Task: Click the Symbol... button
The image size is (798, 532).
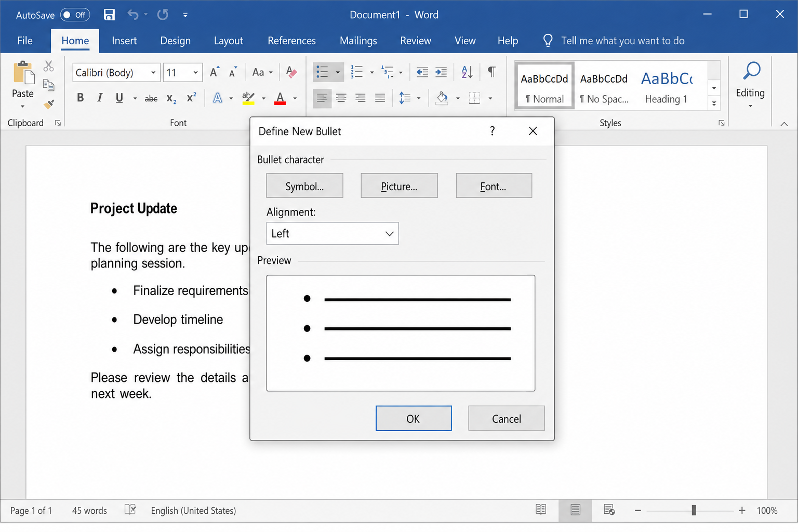Action: pyautogui.click(x=305, y=185)
